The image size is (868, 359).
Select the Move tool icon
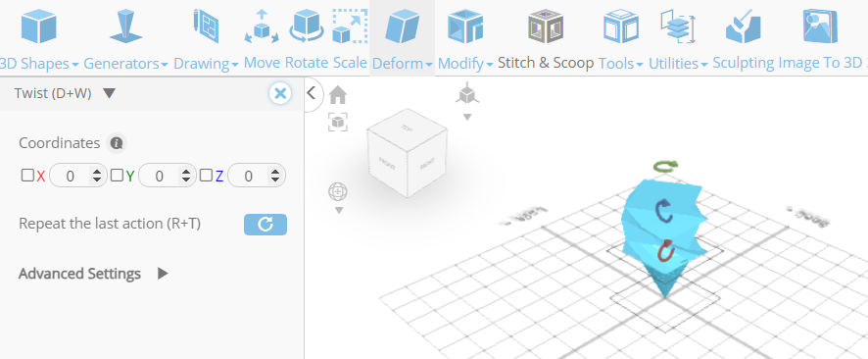[262, 26]
